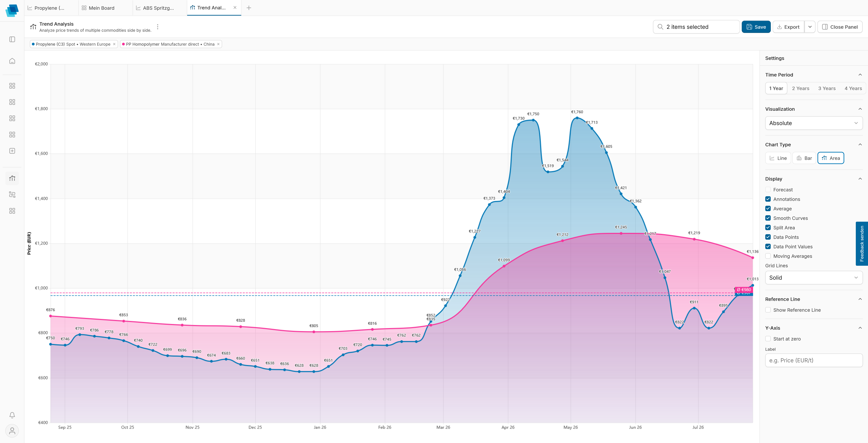The image size is (868, 443).
Task: Enable the Forecast checkbox
Action: click(x=768, y=190)
